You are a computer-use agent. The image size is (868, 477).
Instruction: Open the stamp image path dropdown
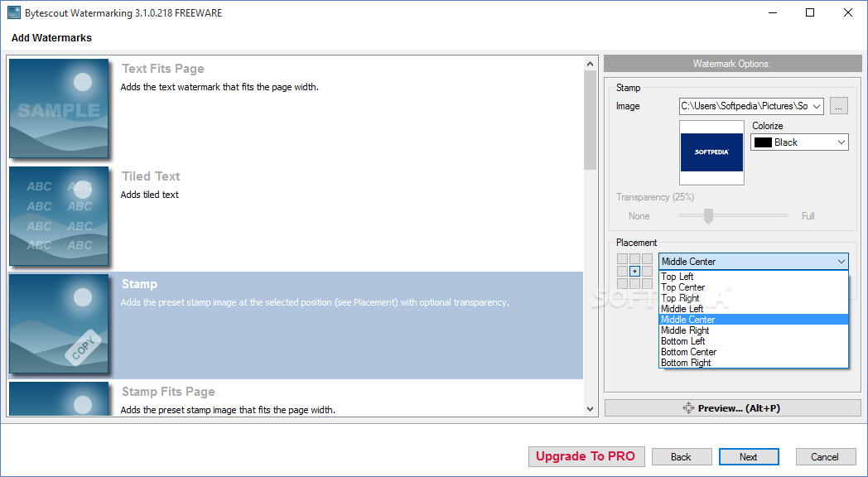click(x=817, y=106)
